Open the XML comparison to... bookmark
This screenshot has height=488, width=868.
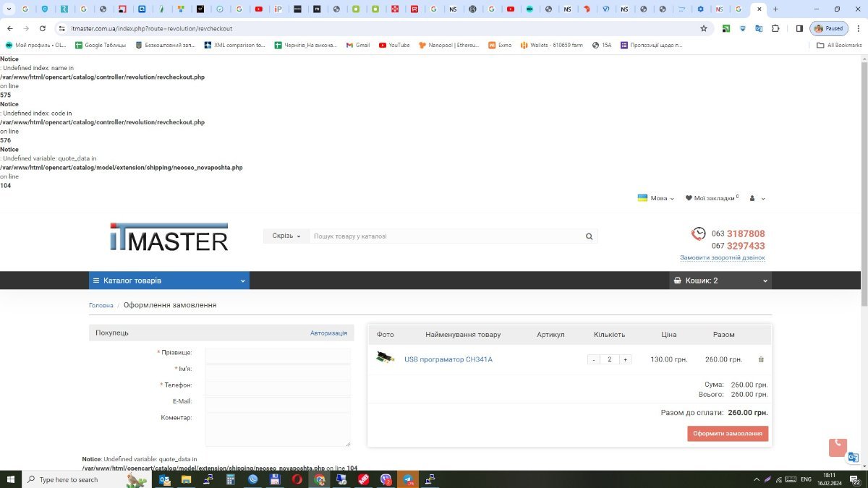point(234,45)
